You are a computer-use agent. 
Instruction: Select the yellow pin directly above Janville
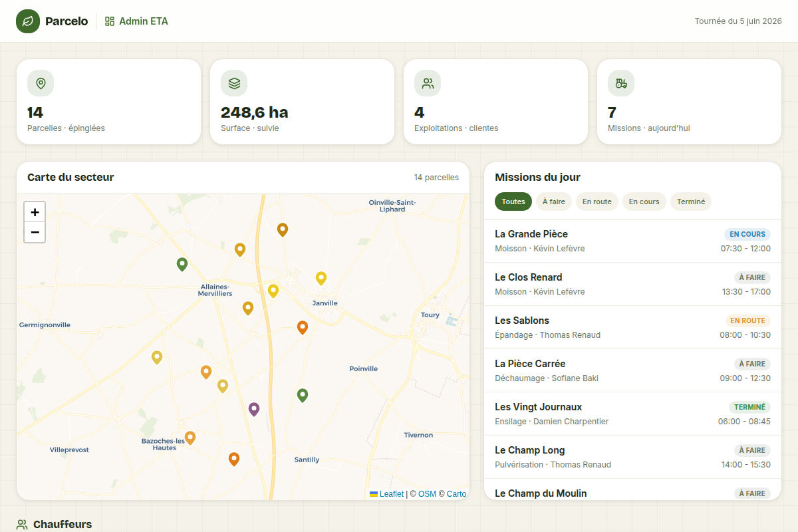coord(321,278)
